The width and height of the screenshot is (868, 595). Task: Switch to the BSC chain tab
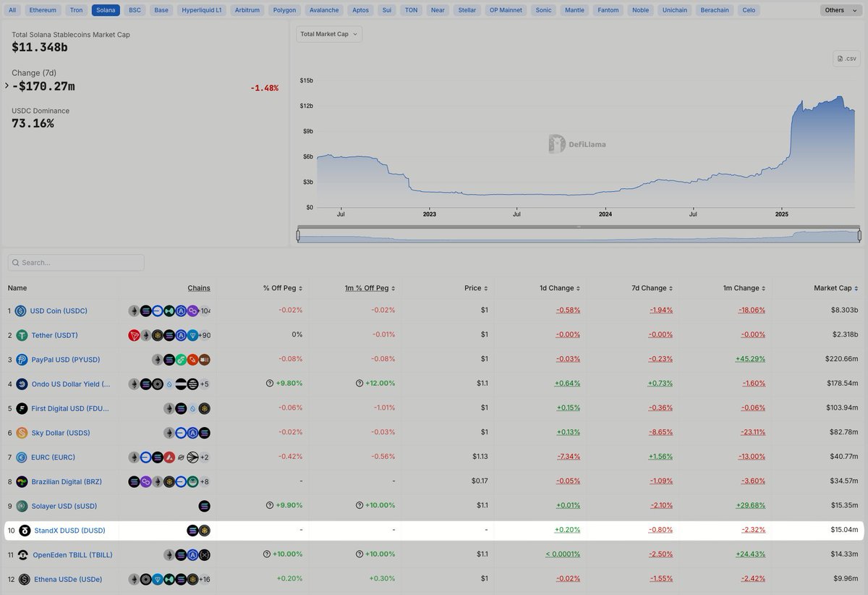(135, 10)
